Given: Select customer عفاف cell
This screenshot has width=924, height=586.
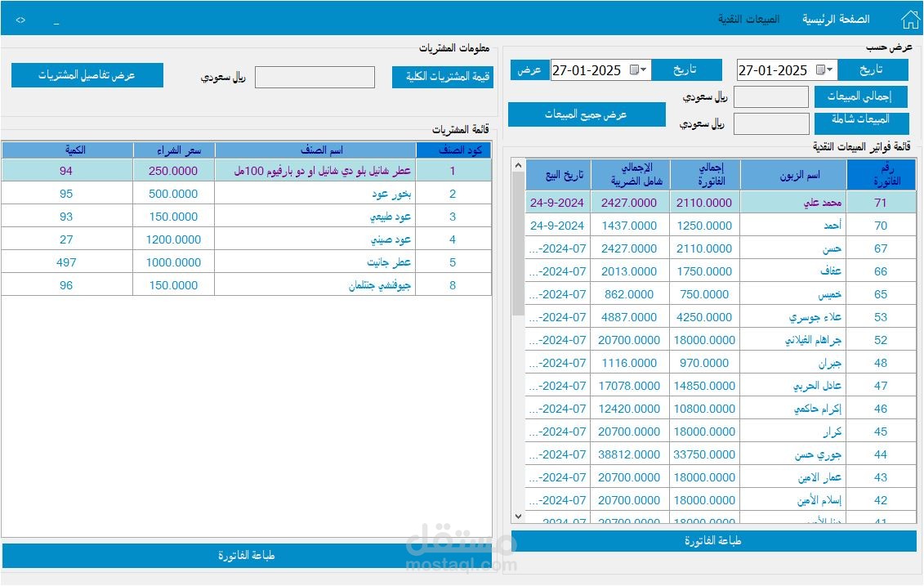Looking at the screenshot, I should 793,271.
